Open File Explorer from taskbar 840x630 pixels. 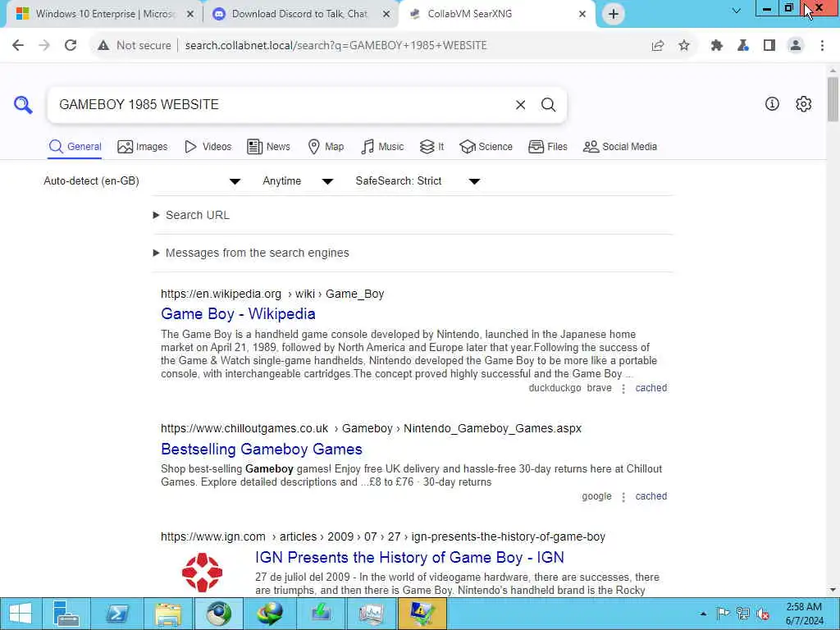(167, 614)
